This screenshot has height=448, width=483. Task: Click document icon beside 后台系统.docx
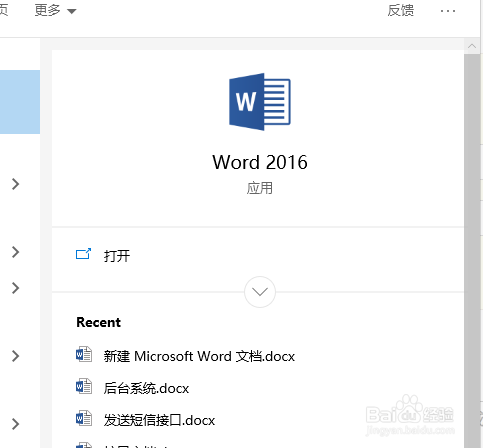[84, 386]
